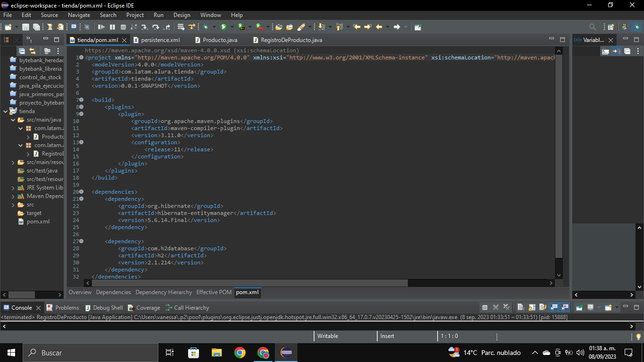The image size is (644, 362).
Task: Click the Skip All Breakpoints icon
Action: (x=87, y=27)
